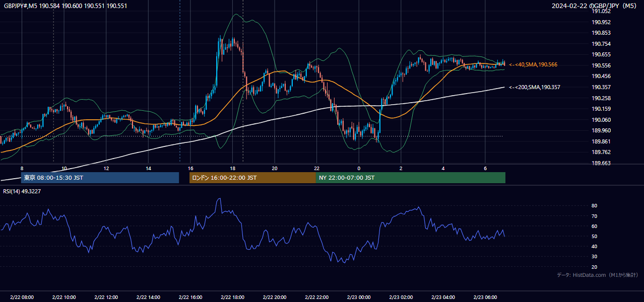Click the 189.762 price axis label
Screen dimensions: 644x302
point(601,152)
